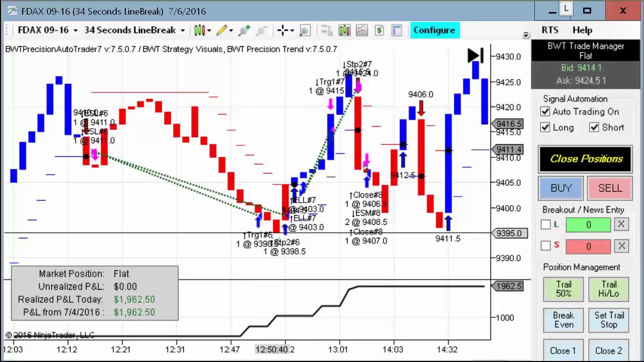
Task: Click P&L from 7/4/2016 $1,962.50 value
Action: 134,312
